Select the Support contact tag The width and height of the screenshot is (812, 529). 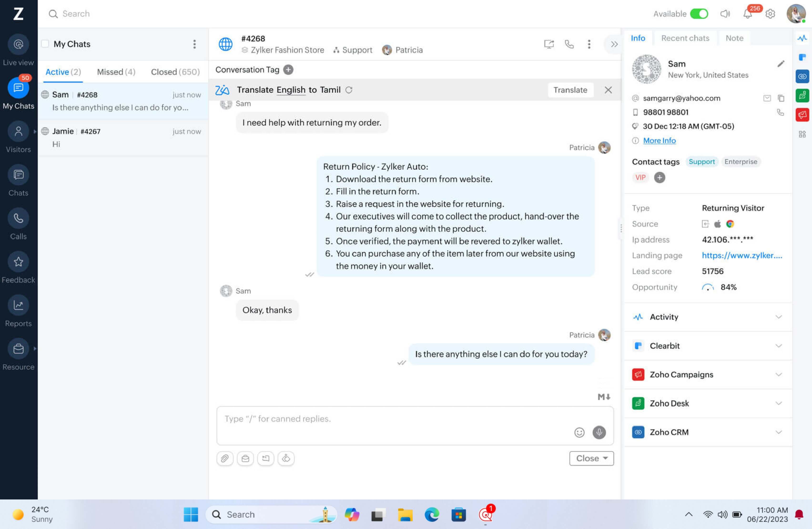pyautogui.click(x=701, y=161)
